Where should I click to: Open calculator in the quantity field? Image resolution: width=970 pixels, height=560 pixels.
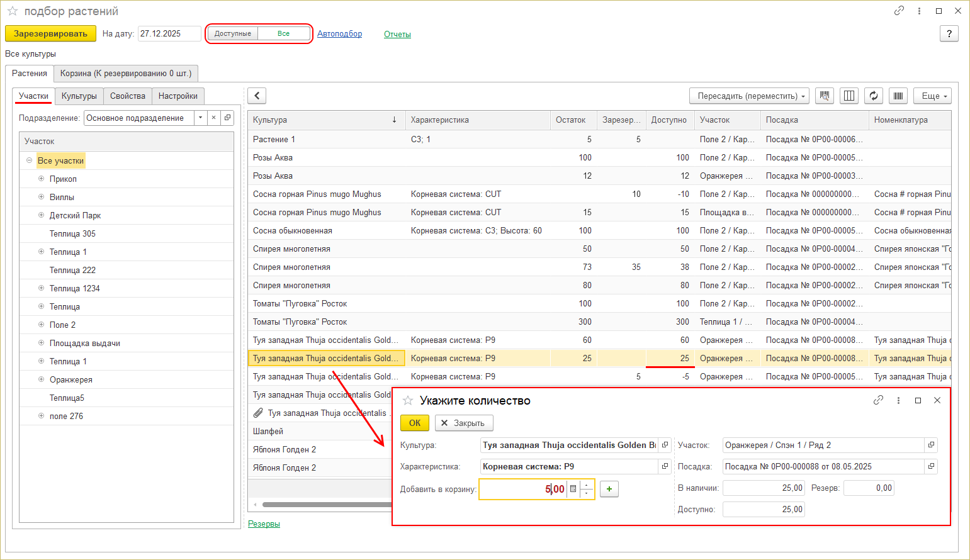pyautogui.click(x=573, y=489)
